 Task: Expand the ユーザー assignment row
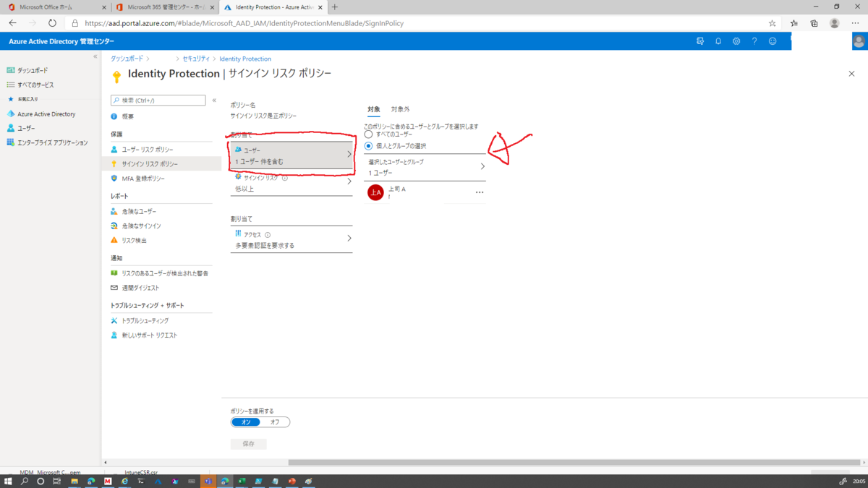tap(292, 155)
